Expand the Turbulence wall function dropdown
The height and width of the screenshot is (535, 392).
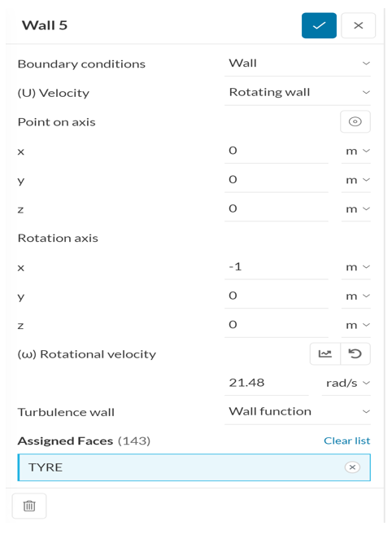tap(297, 412)
